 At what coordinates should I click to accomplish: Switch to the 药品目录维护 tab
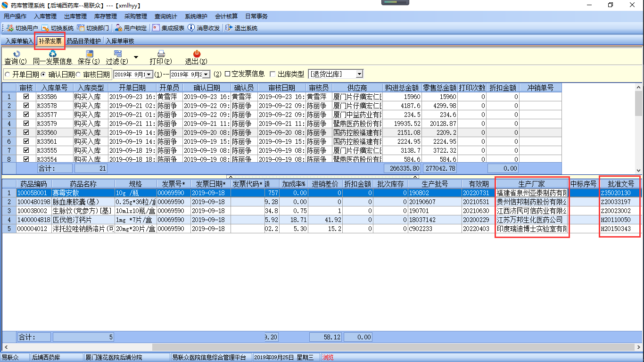click(83, 41)
